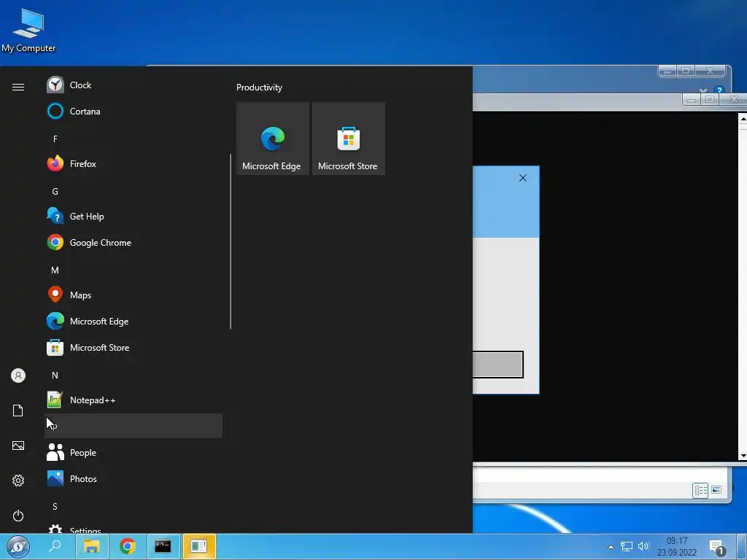
Task: Open the Clock app from the list
Action: pyautogui.click(x=133, y=85)
